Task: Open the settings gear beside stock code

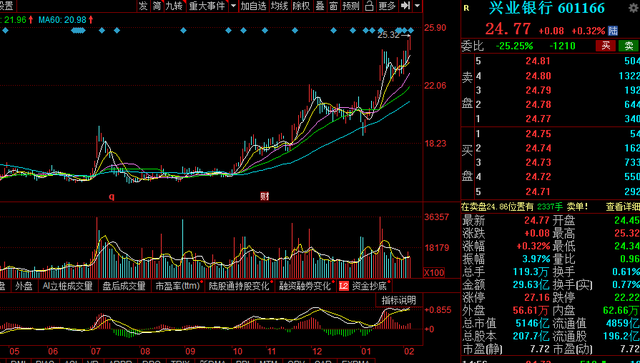Action: click(633, 8)
